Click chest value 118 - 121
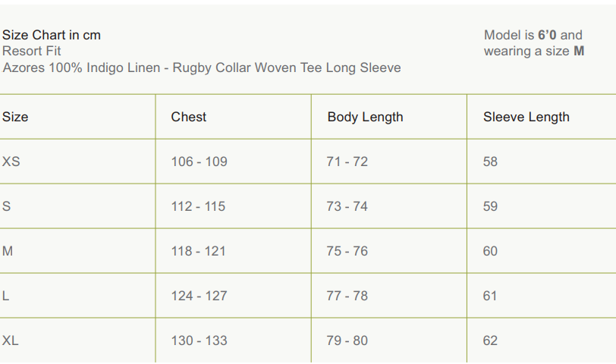The height and width of the screenshot is (364, 616). click(198, 251)
